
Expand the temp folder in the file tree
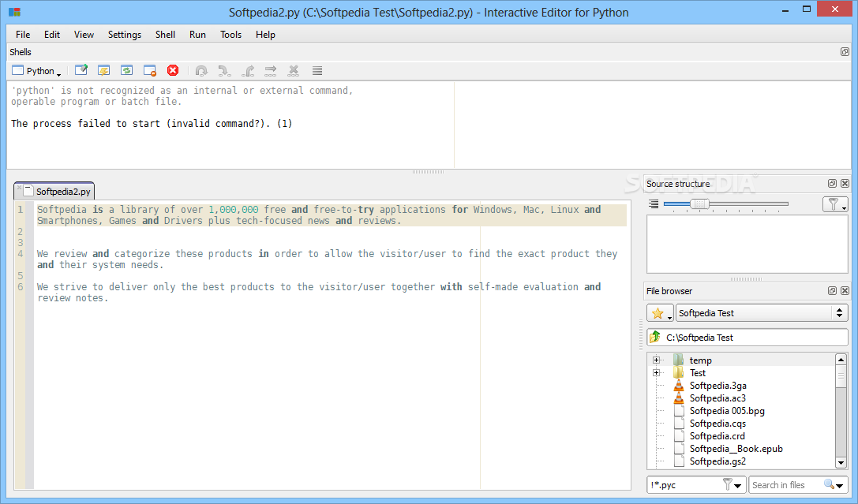tap(656, 360)
